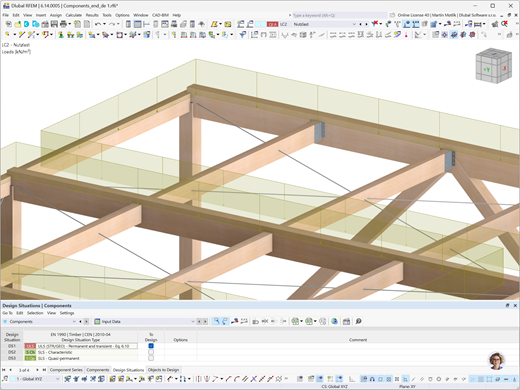The height and width of the screenshot is (390, 520).
Task: Uncheck To Design for DS1
Action: pos(151,346)
